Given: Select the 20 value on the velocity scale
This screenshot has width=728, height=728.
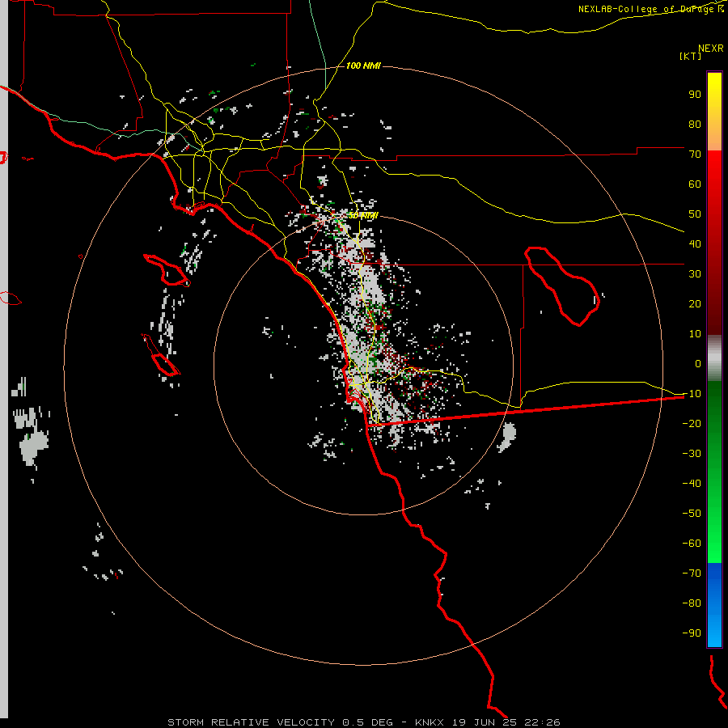Looking at the screenshot, I should point(695,303).
